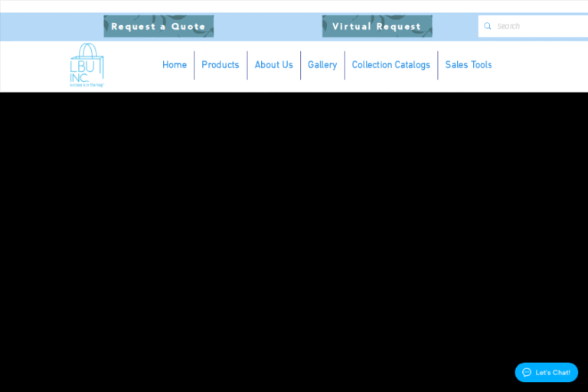
Task: Click the chat bubble icon
Action: point(527,372)
